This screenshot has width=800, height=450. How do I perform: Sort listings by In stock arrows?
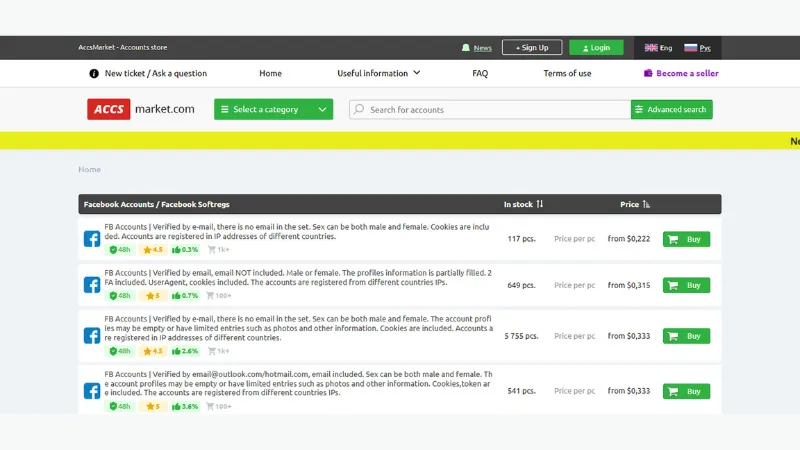pyautogui.click(x=539, y=204)
